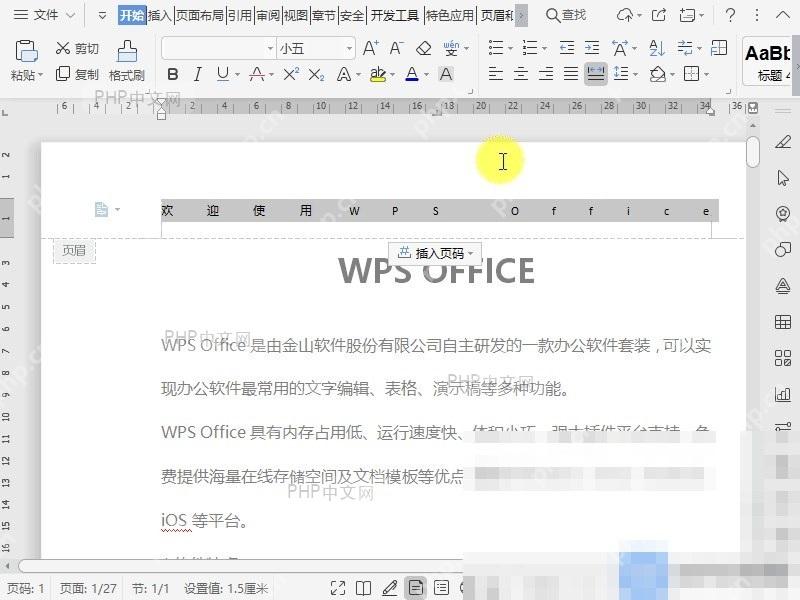Align text right
The height and width of the screenshot is (600, 800).
tap(546, 74)
